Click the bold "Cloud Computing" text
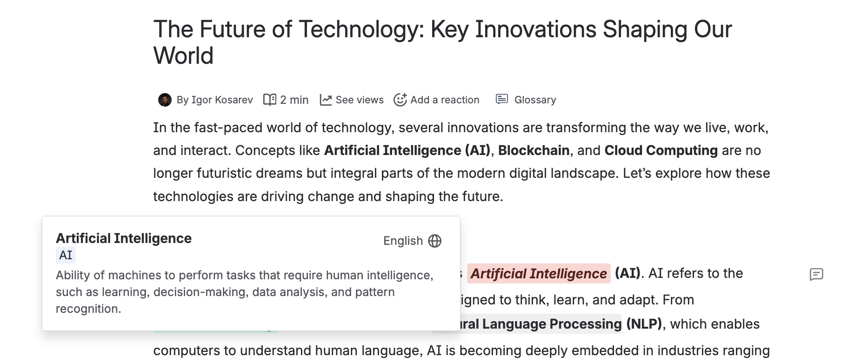868x364 pixels. (661, 150)
